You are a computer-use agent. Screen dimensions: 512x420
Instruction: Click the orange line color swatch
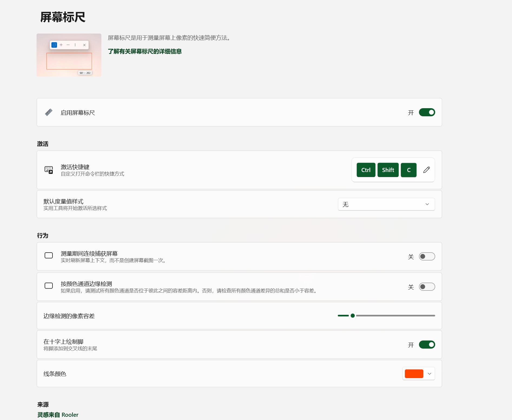[x=414, y=373]
